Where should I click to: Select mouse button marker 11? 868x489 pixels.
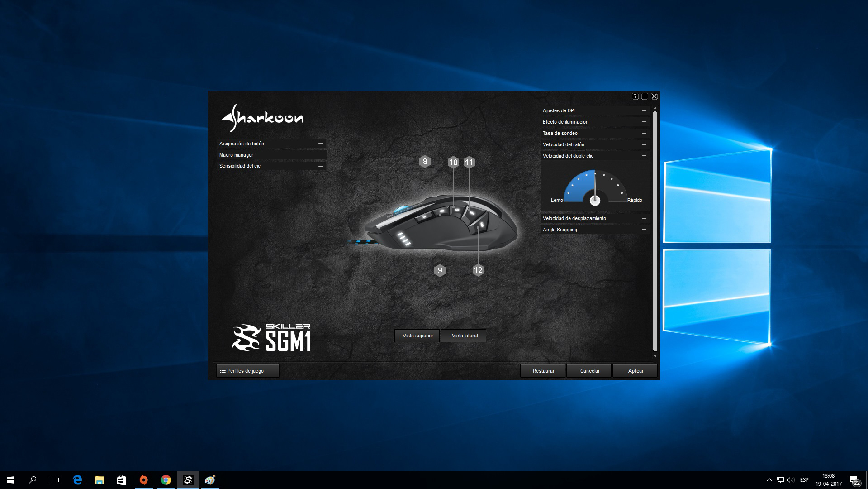pos(469,163)
